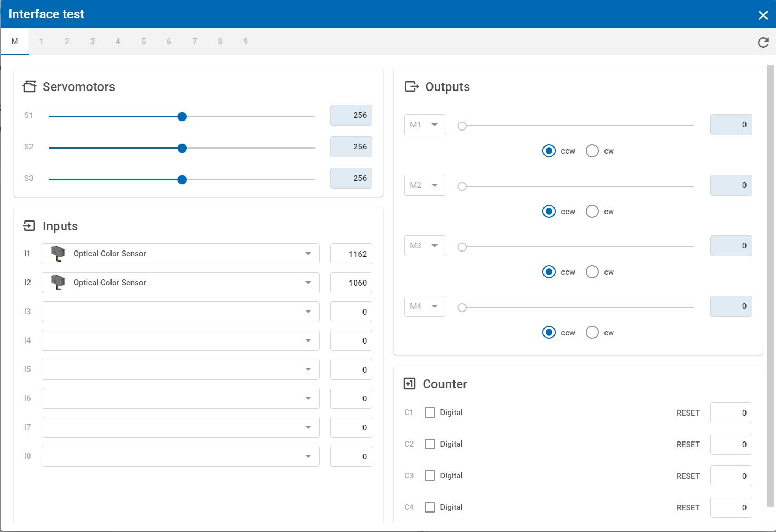Open the I4 sensor type dropdown
776x532 pixels.
180,340
